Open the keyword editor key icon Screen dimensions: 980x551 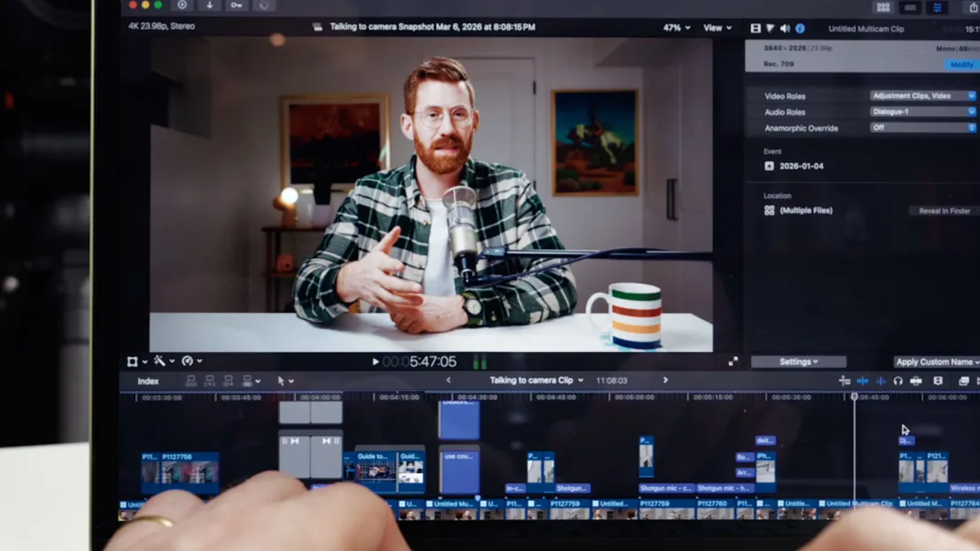tap(237, 5)
